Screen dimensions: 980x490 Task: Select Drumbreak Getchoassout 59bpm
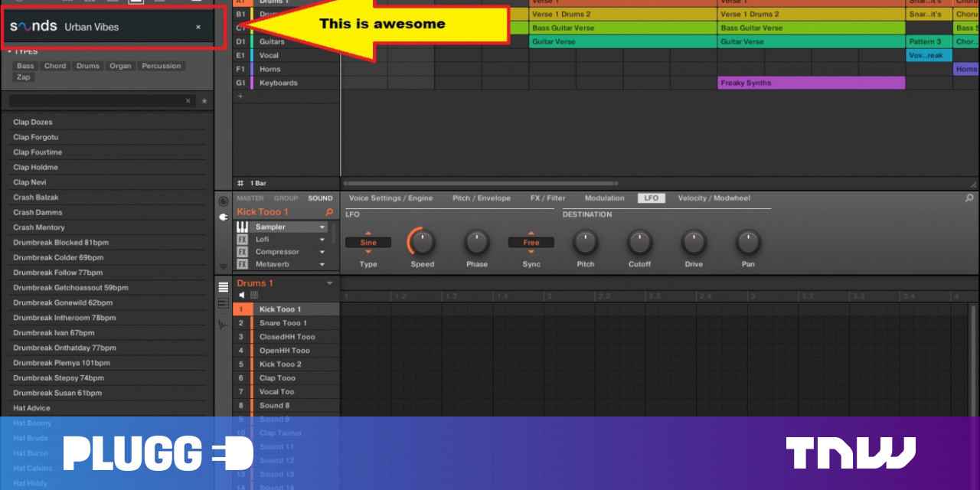point(108,288)
